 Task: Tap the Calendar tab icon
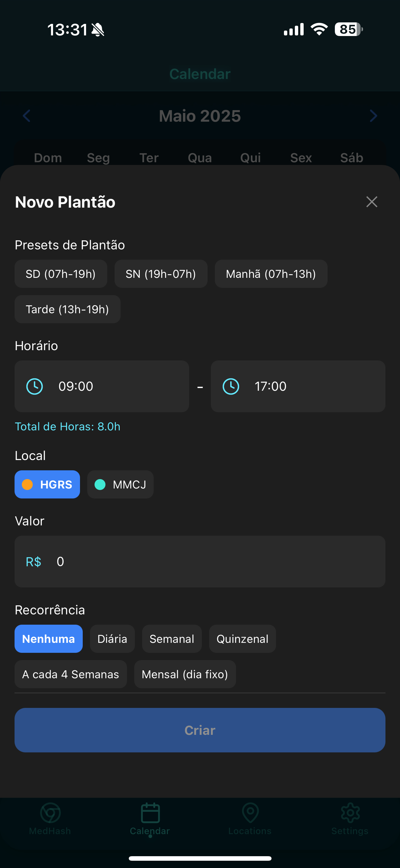(x=150, y=813)
